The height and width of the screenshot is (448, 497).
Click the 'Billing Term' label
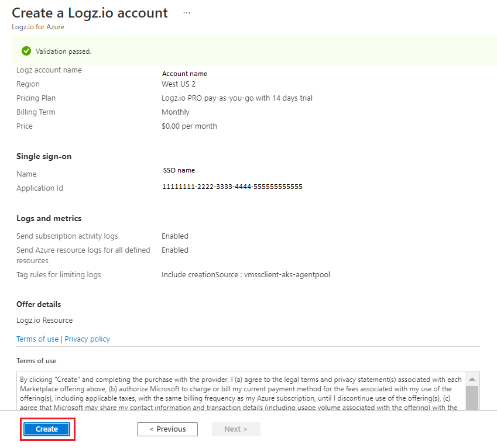[36, 112]
